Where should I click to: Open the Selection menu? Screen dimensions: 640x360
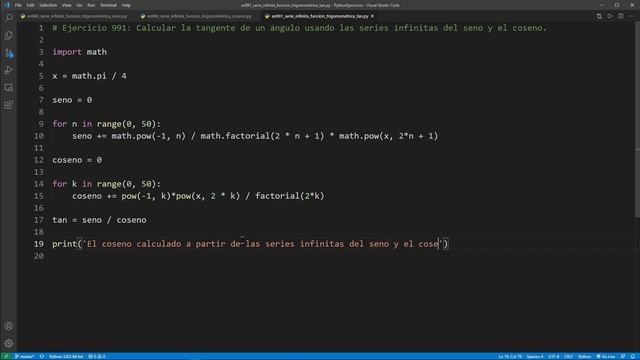[x=48, y=5]
